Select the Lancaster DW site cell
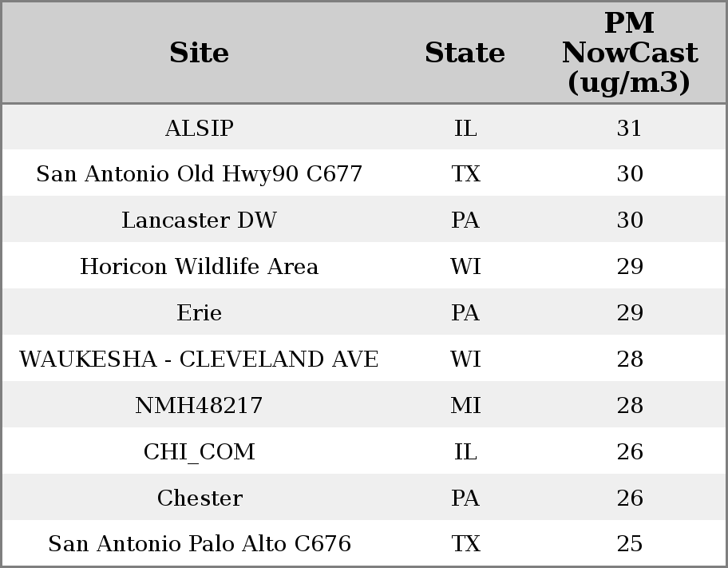The width and height of the screenshot is (728, 568). [199, 220]
